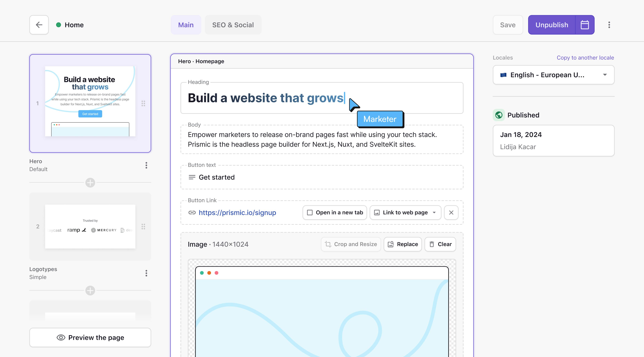Image resolution: width=644 pixels, height=357 pixels.
Task: Click Copy to another locale link
Action: 585,58
